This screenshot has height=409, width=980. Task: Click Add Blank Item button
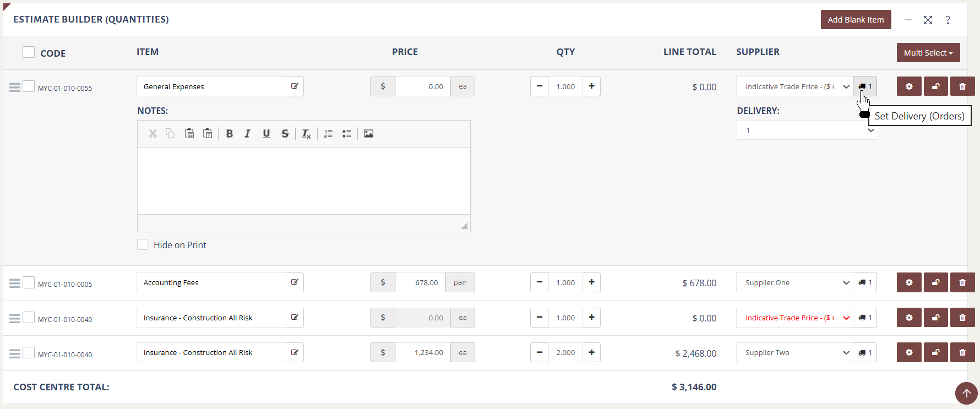click(x=856, y=20)
